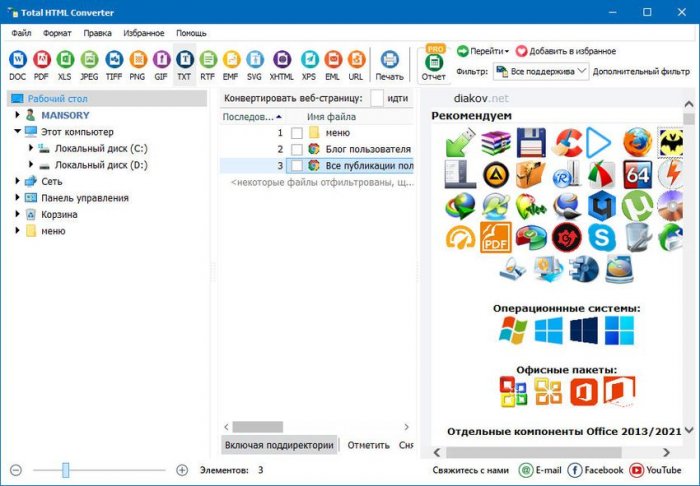Sort by Последов... column header

point(252,117)
